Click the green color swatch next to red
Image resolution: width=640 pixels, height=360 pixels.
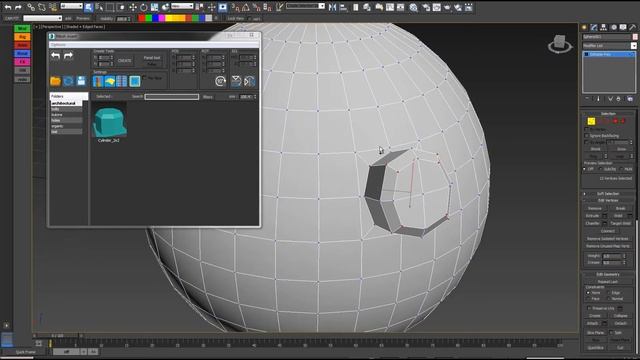click(149, 18)
